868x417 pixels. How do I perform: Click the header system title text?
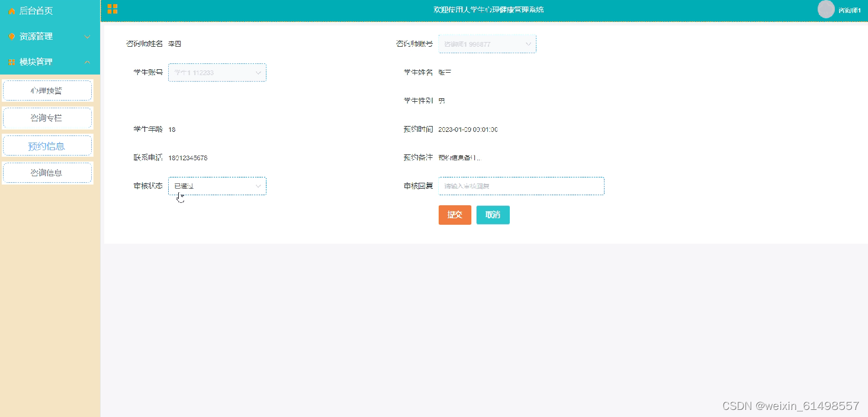(488, 9)
